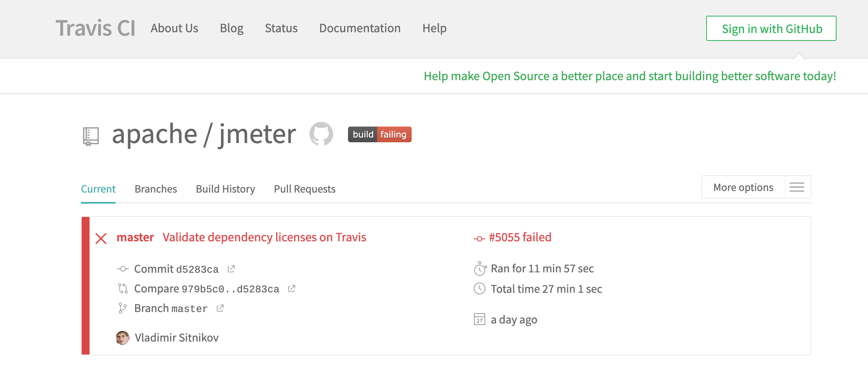Switch to the Build History tab
Image resolution: width=868 pixels, height=382 pixels.
pos(225,189)
